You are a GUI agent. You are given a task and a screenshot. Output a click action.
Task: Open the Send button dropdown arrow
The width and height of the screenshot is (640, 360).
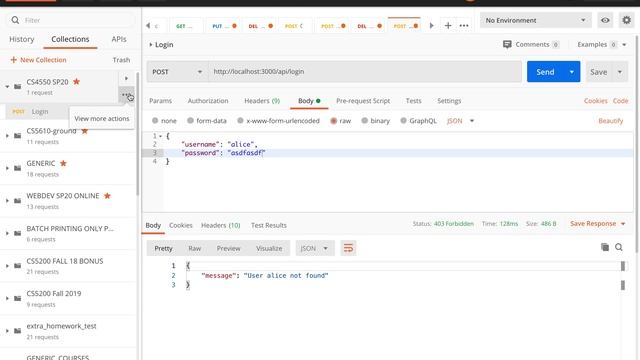click(572, 72)
